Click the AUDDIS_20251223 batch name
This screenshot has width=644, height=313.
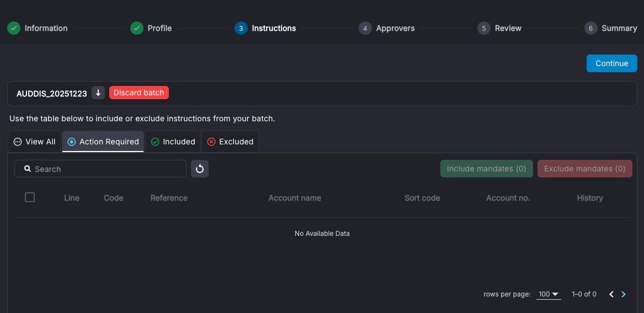coord(52,94)
